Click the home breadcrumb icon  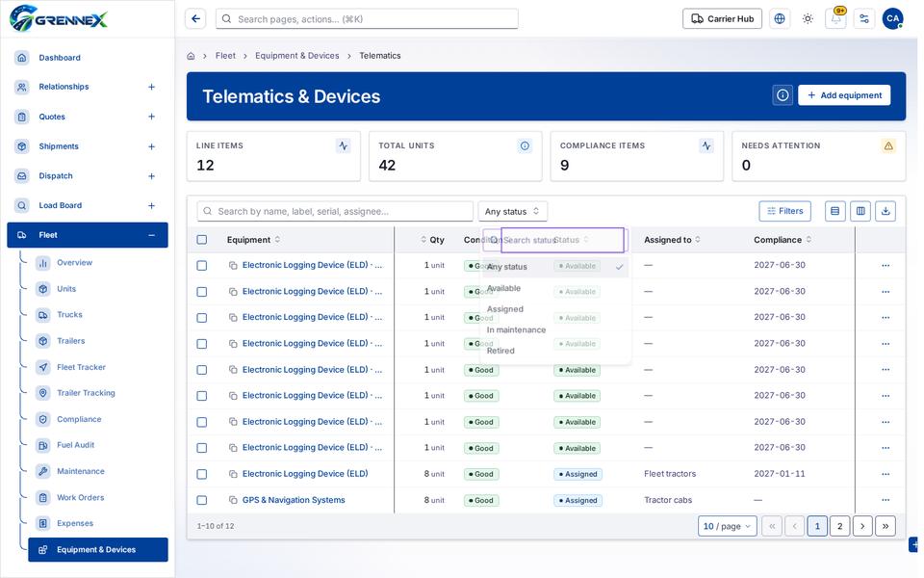[x=191, y=56]
